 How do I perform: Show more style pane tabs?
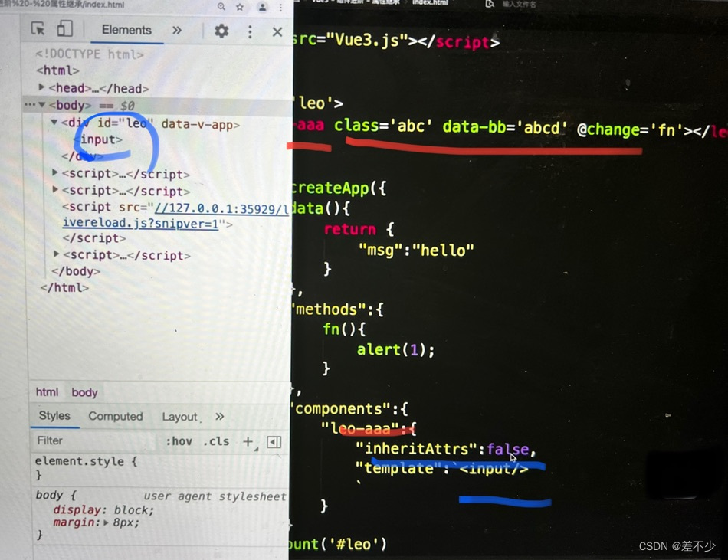pos(219,417)
